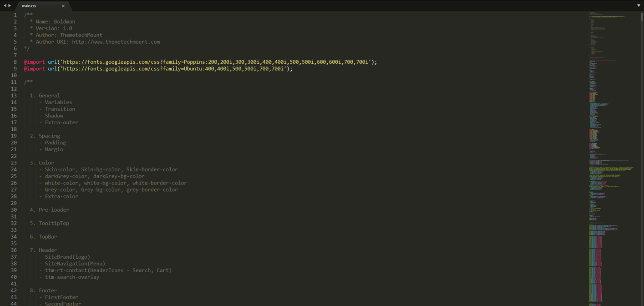Click the vertical scrollbar thumb
The width and height of the screenshot is (644, 306).
point(642,16)
